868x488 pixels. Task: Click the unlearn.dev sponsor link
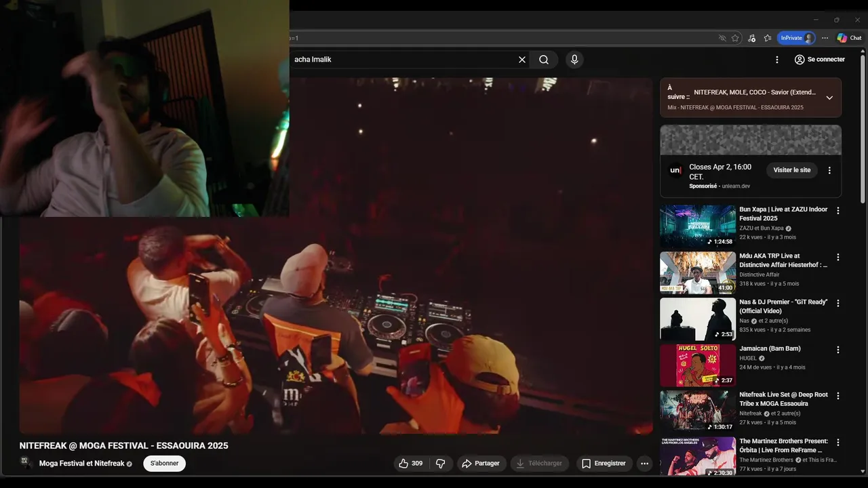pos(735,186)
